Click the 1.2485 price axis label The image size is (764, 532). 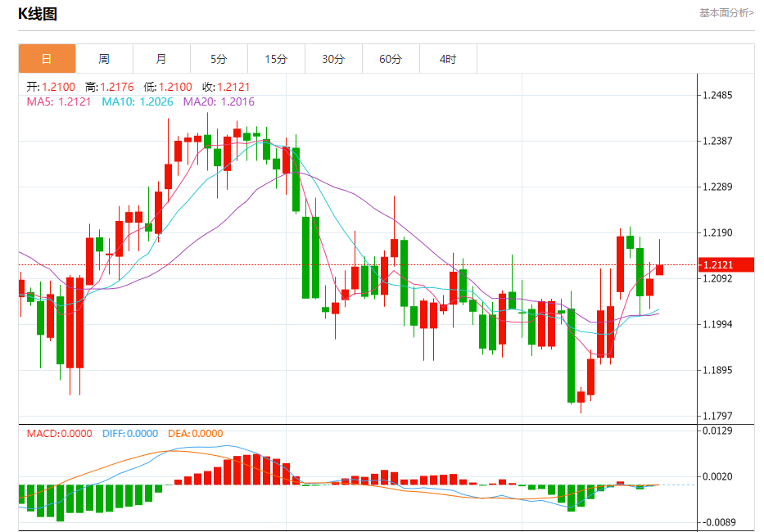717,95
